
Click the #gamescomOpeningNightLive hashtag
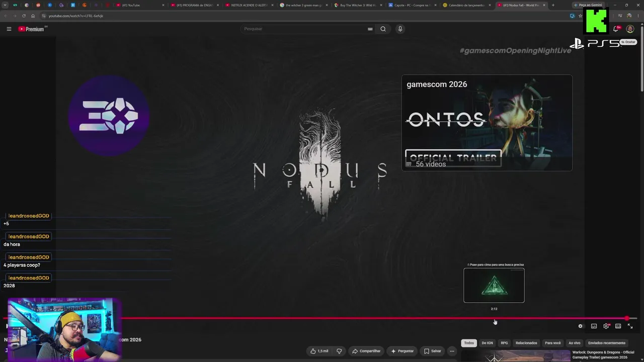[x=515, y=51]
